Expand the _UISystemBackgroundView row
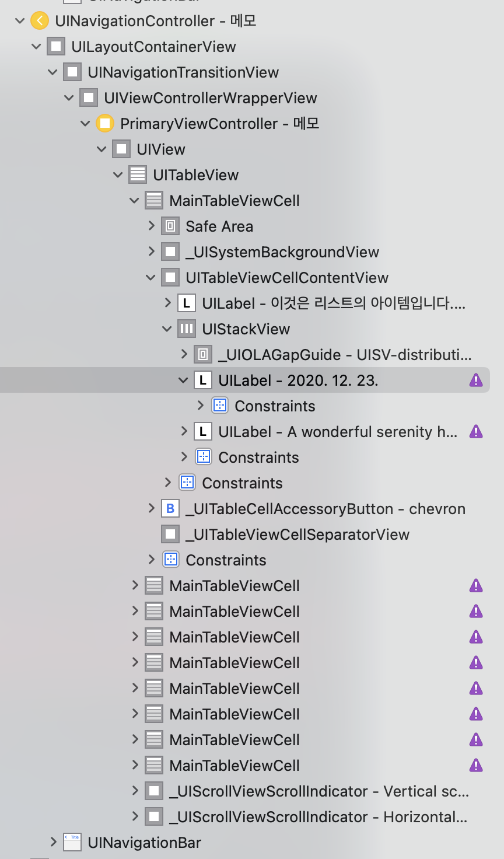504x859 pixels. coord(152,252)
